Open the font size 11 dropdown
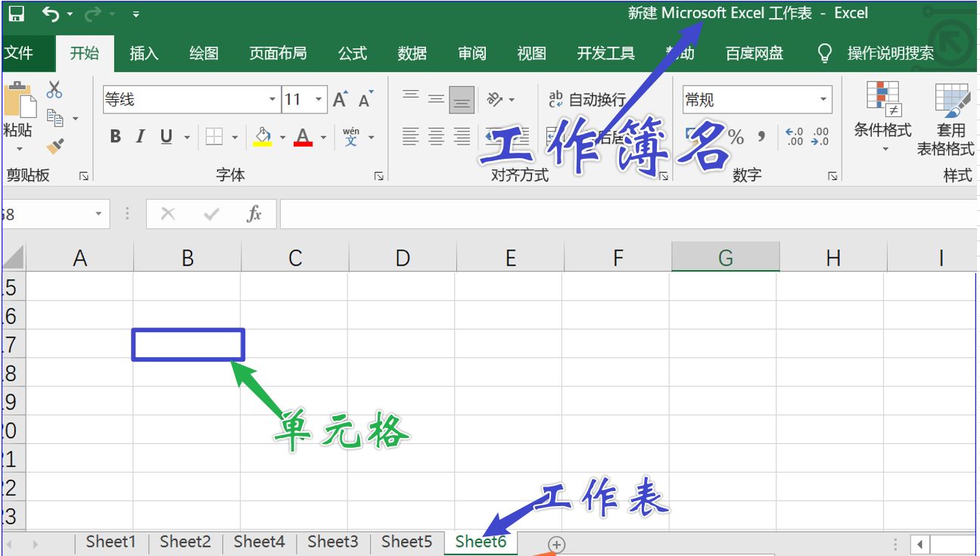Image resolution: width=980 pixels, height=556 pixels. point(319,100)
